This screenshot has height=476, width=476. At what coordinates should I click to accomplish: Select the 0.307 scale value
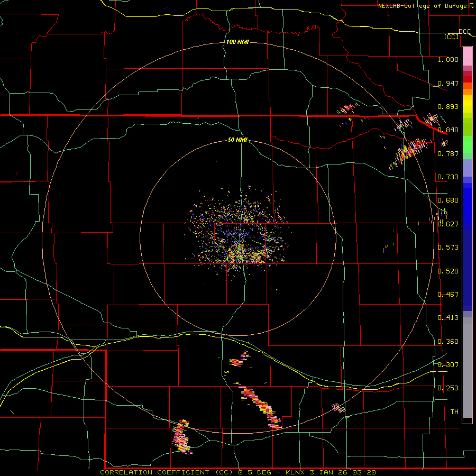(x=448, y=364)
